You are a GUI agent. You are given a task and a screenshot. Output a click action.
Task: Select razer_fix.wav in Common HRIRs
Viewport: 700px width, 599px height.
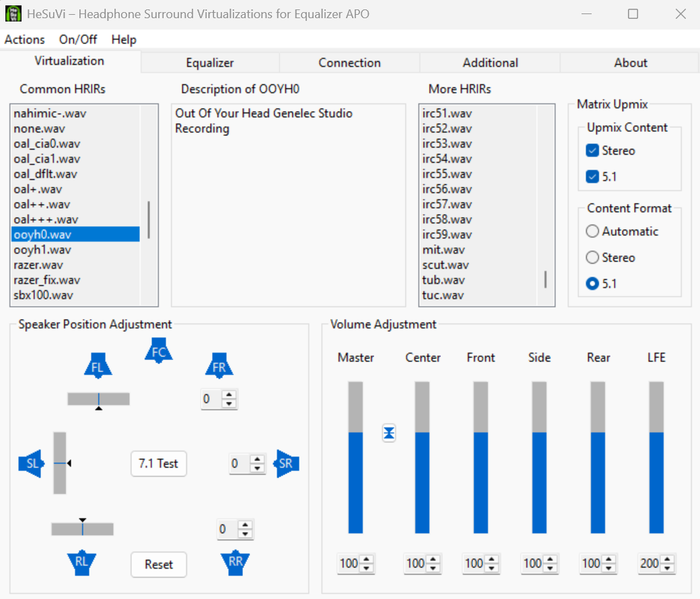click(x=75, y=280)
